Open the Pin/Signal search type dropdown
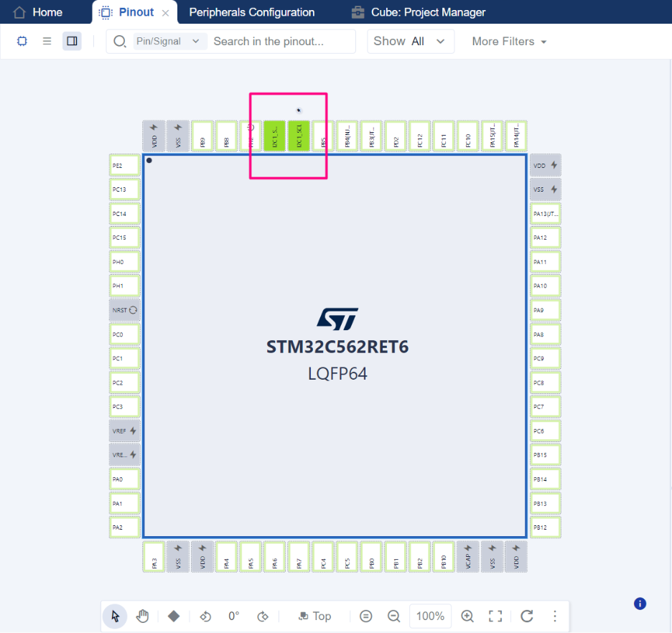Screen dimensions: 672x633 (169, 42)
